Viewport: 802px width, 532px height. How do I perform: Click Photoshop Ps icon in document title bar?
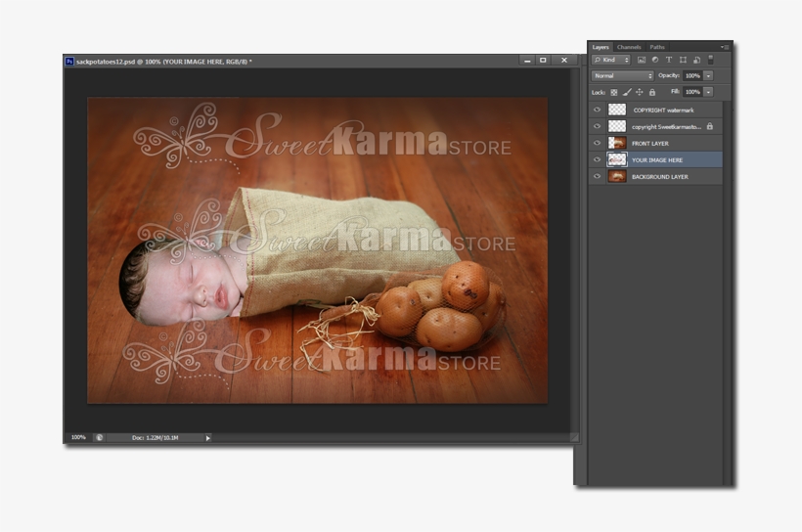(69, 62)
